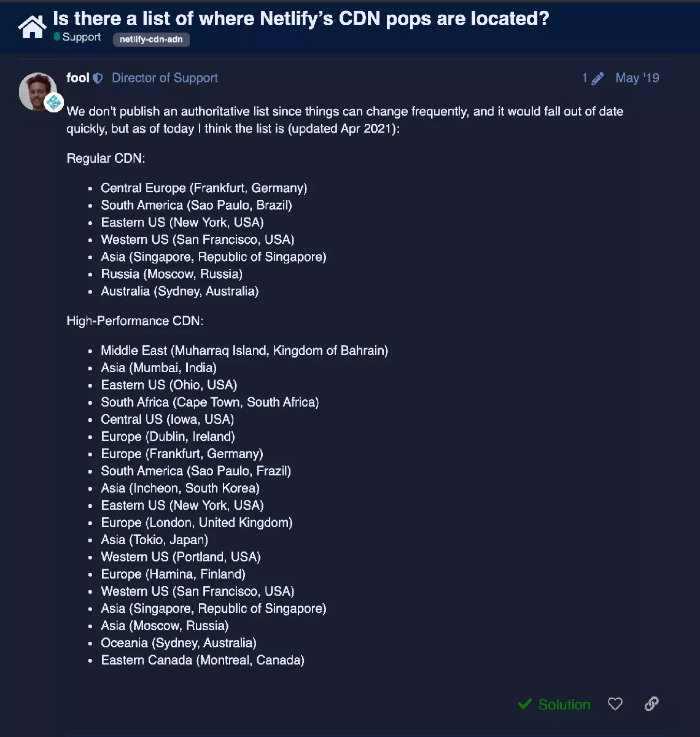The image size is (700, 737).
Task: Click the home icon in the header
Action: click(x=32, y=26)
